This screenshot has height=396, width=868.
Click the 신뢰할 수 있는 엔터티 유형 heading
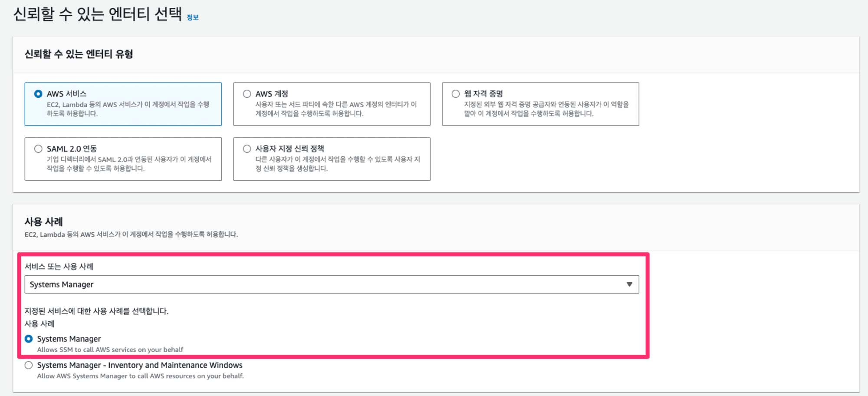click(x=79, y=54)
